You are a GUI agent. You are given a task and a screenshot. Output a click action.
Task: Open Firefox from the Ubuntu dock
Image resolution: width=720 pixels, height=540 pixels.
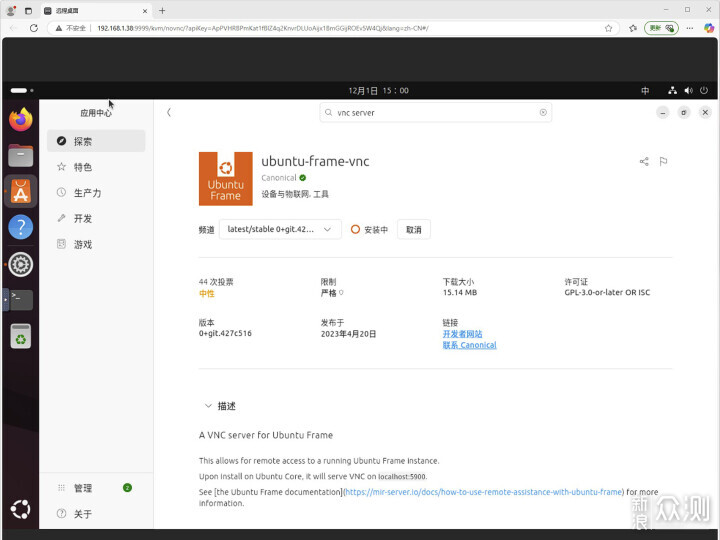pos(21,119)
